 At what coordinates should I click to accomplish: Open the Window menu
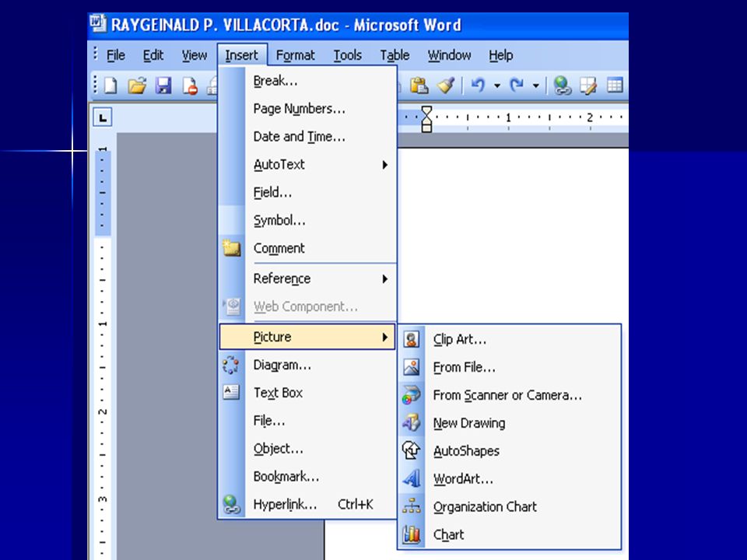tap(449, 55)
